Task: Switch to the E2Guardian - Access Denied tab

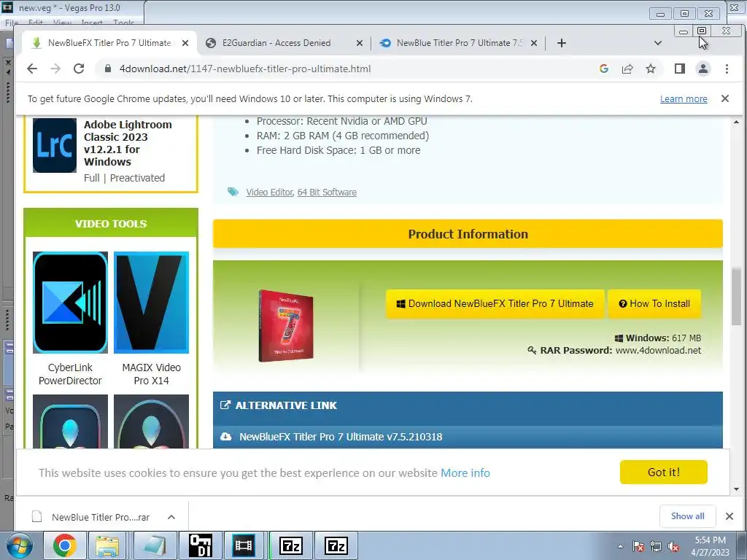Action: 276,43
